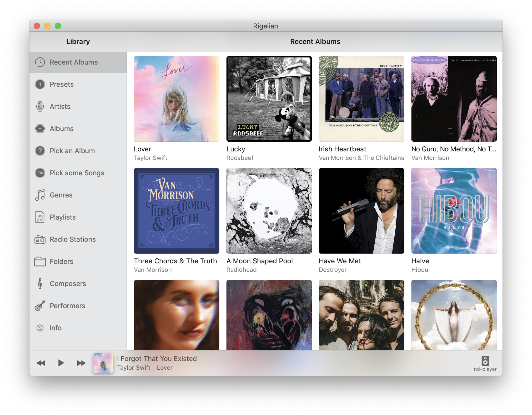
Task: Click the Albums disc icon
Action: tap(40, 129)
